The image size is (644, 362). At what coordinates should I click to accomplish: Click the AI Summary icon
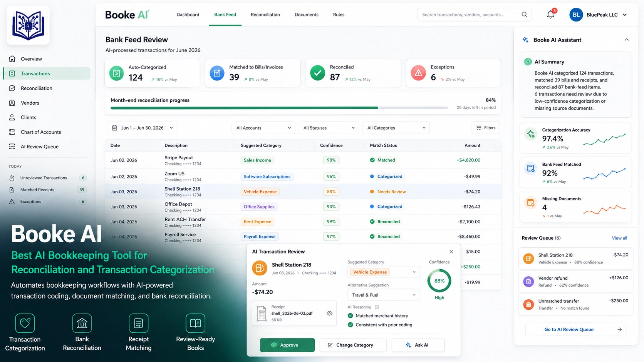click(528, 62)
